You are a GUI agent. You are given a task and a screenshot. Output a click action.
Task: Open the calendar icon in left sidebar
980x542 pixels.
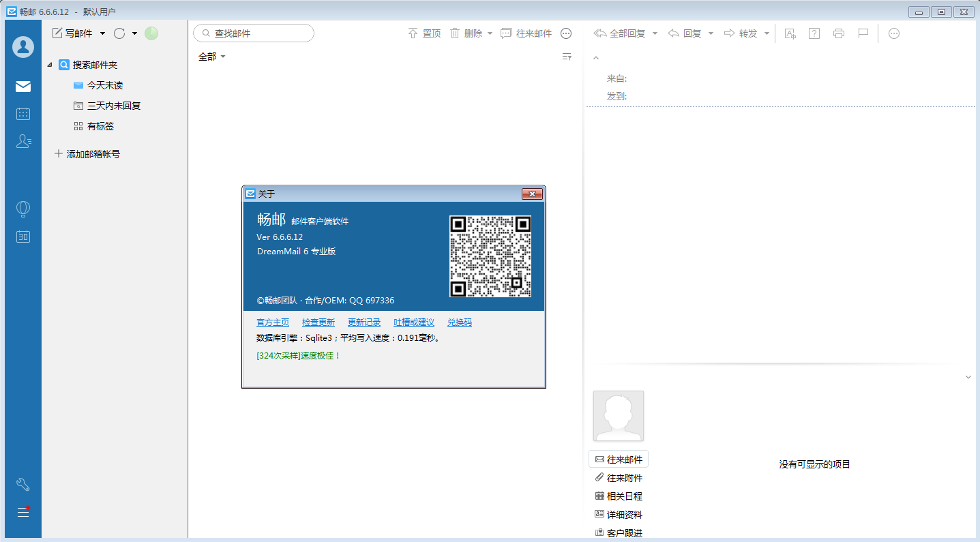(x=23, y=114)
